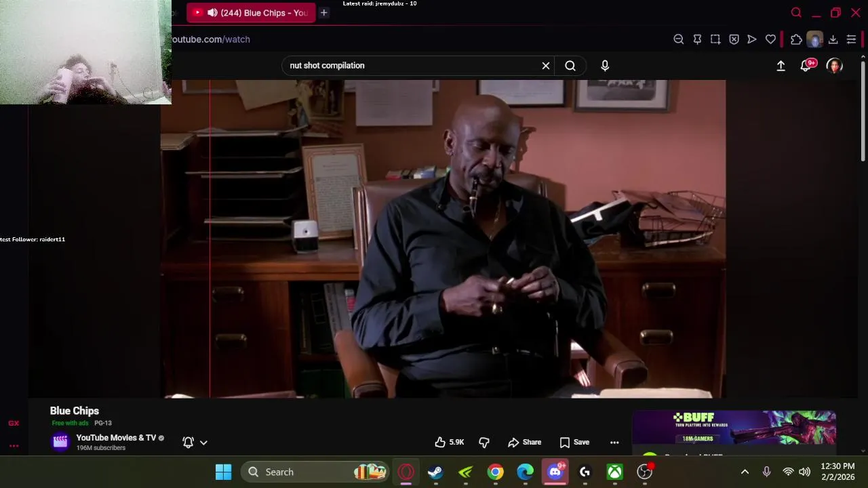Open Xbox app from the taskbar
Image resolution: width=868 pixels, height=488 pixels.
tap(614, 472)
